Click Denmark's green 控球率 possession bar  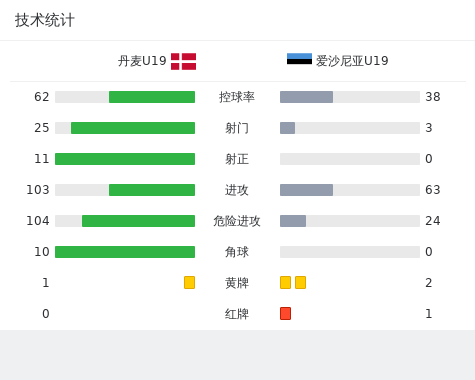[x=152, y=97]
